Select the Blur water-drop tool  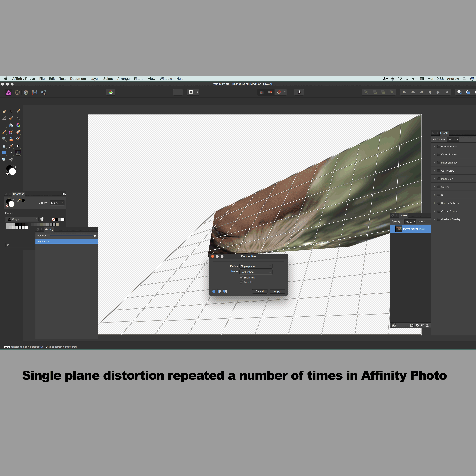4,146
